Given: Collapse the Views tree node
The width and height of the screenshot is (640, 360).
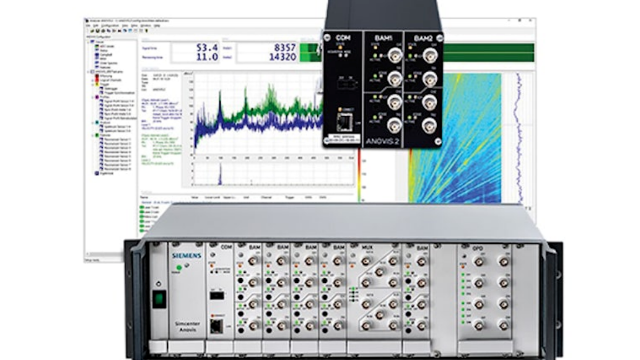Looking at the screenshot, I should 87,42.
